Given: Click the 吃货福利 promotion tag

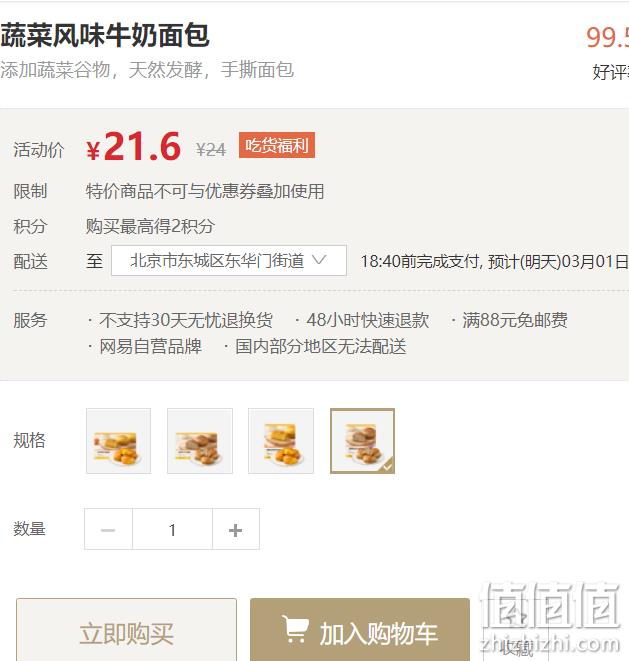Looking at the screenshot, I should coord(277,145).
